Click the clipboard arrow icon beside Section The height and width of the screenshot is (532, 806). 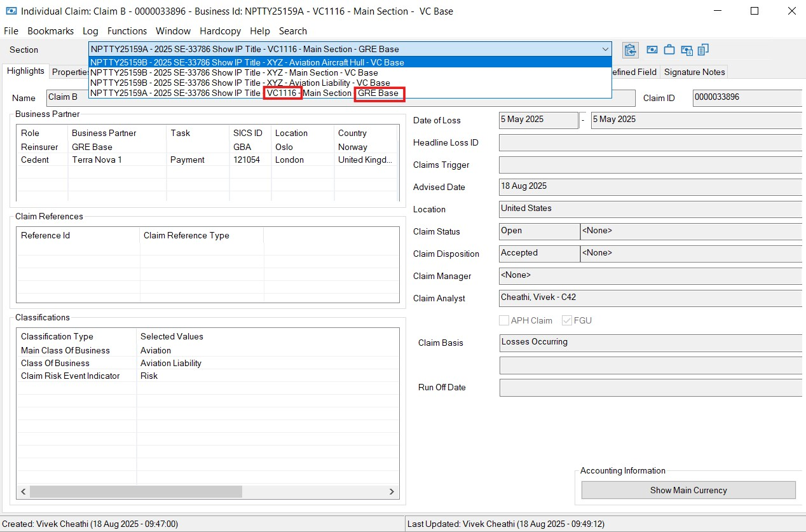click(x=630, y=50)
